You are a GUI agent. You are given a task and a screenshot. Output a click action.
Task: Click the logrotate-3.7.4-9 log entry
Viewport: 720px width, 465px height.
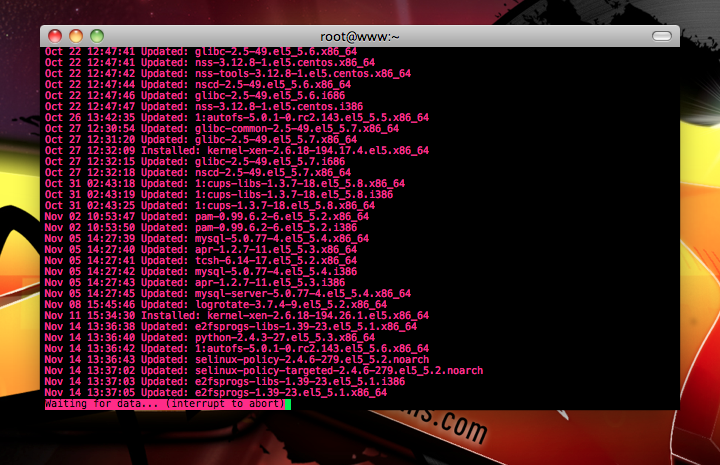click(x=216, y=305)
